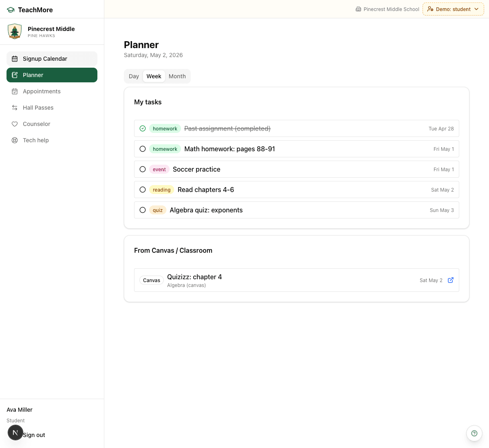
Task: Uncheck the completed Past assignment task
Action: 143,128
